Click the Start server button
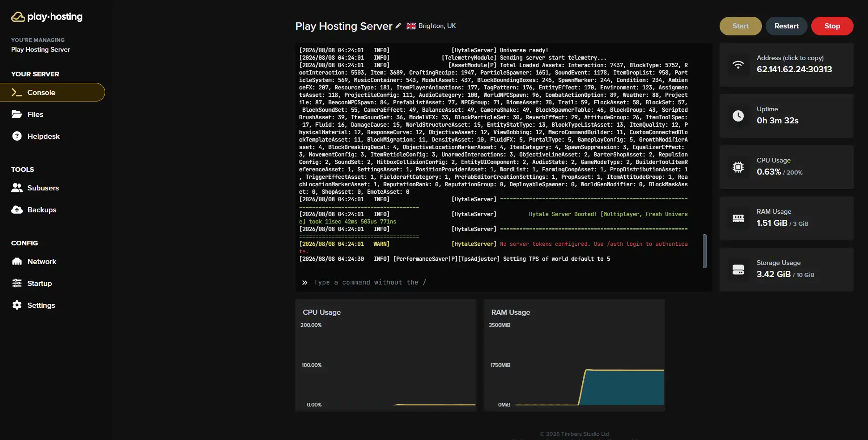The width and height of the screenshot is (868, 440). coord(741,26)
